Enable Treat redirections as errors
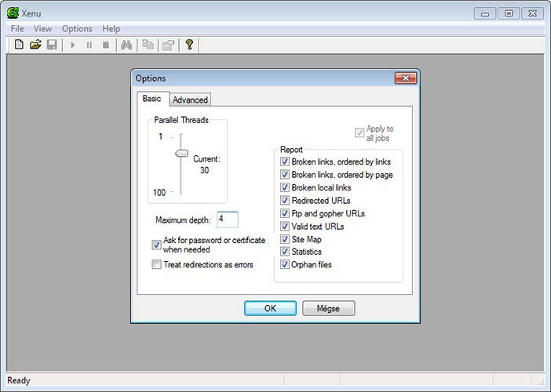The image size is (551, 392). pyautogui.click(x=157, y=265)
